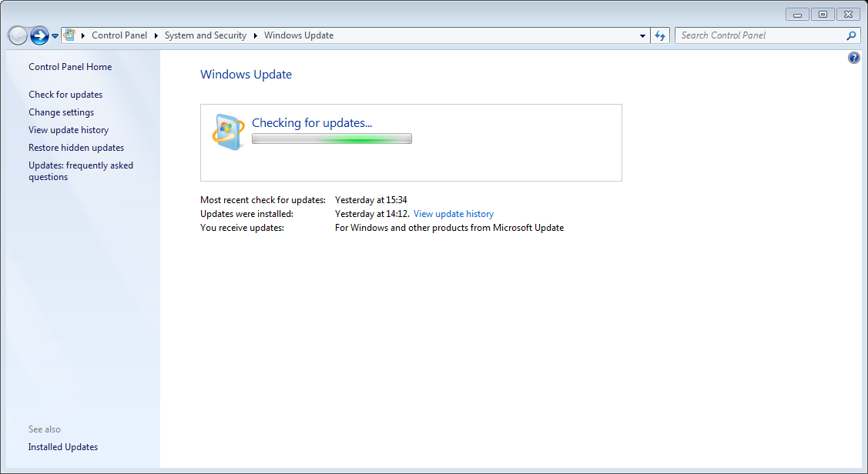The width and height of the screenshot is (868, 474).
Task: Click 'Yesterday at 14:12.' text
Action: [x=372, y=214]
